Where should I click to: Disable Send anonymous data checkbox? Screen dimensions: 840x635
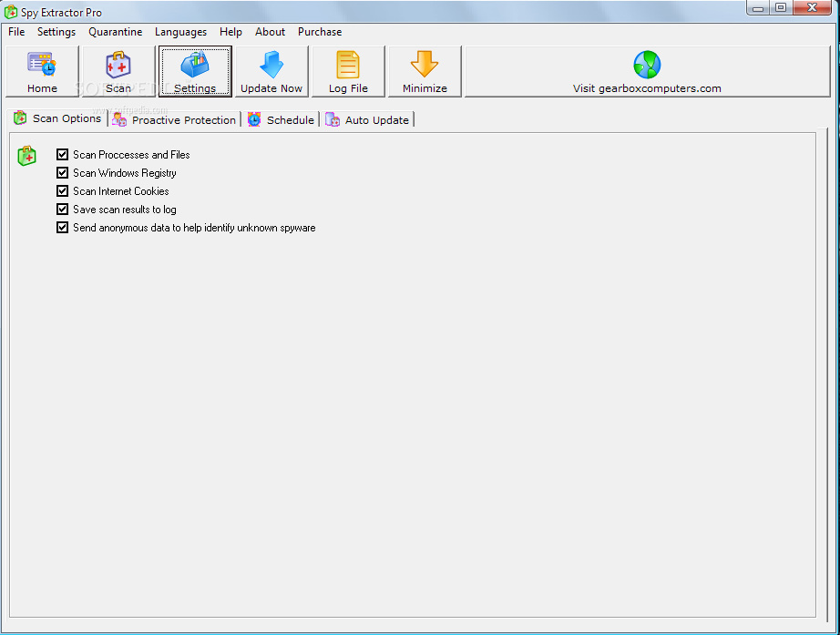(62, 228)
